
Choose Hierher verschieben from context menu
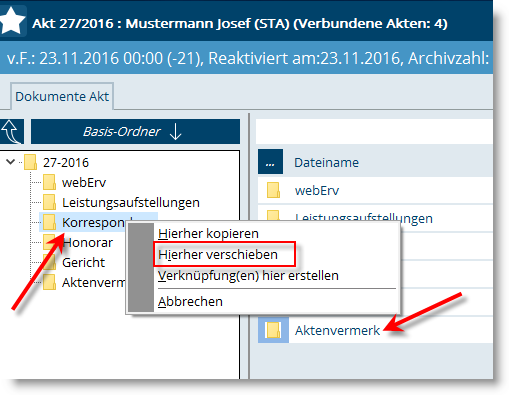[218, 255]
